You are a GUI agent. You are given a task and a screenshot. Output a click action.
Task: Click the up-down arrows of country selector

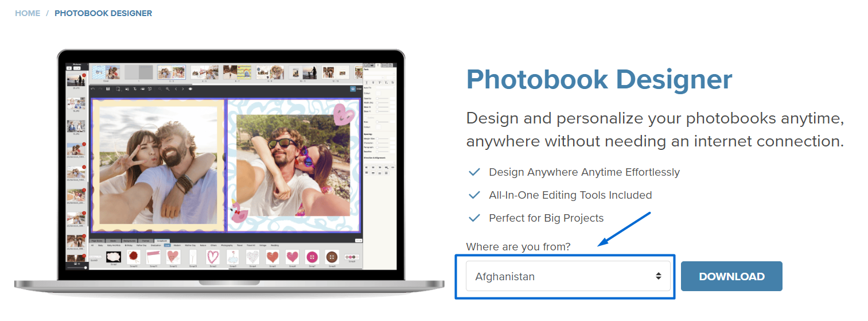pyautogui.click(x=659, y=276)
